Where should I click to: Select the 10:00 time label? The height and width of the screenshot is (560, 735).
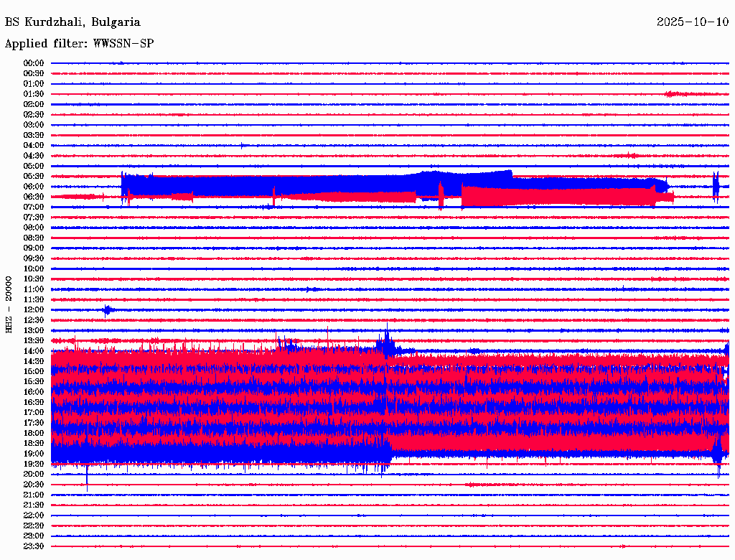[34, 269]
